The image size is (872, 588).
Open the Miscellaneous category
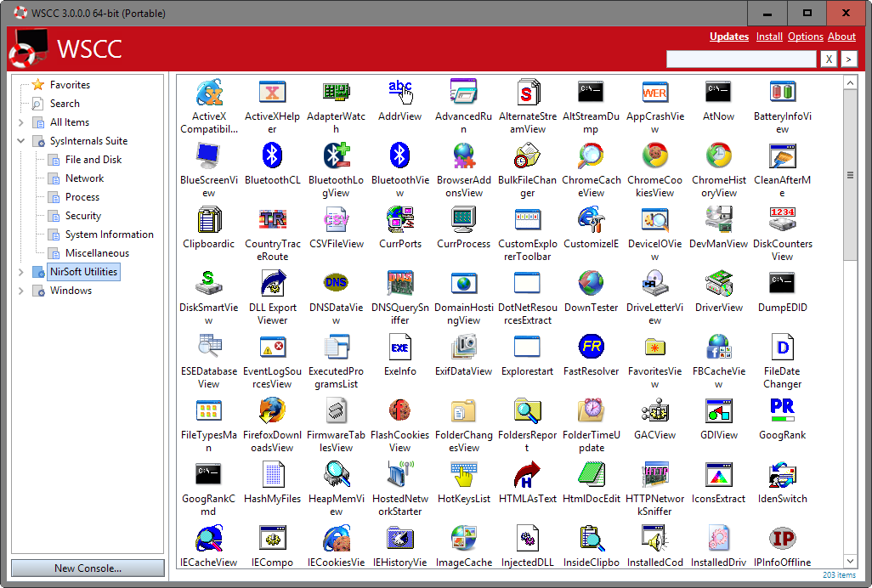pos(97,253)
